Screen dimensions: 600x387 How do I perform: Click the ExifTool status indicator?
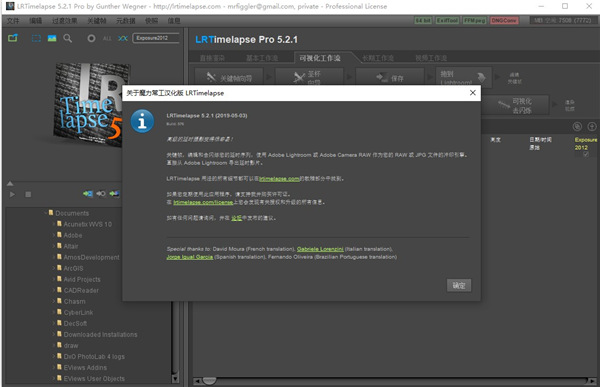(447, 21)
